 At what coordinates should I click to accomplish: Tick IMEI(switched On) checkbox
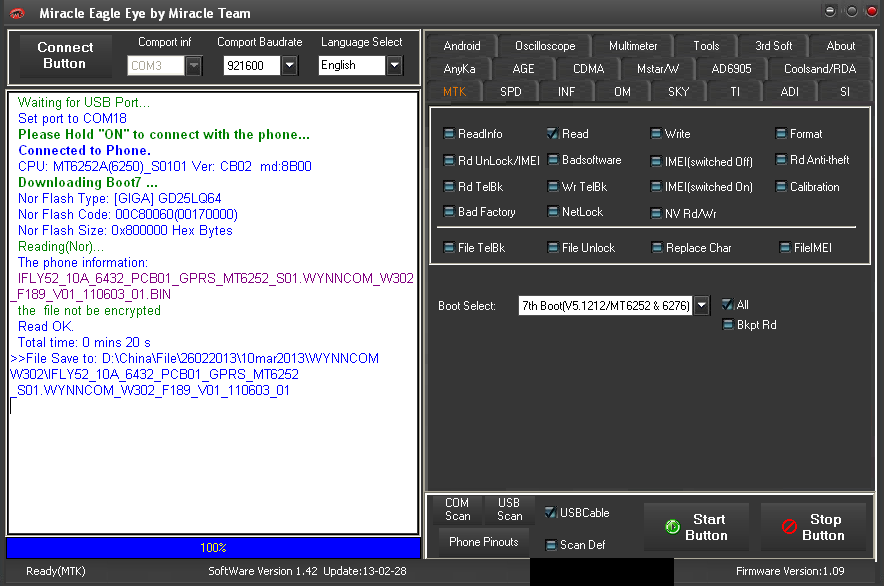click(656, 187)
